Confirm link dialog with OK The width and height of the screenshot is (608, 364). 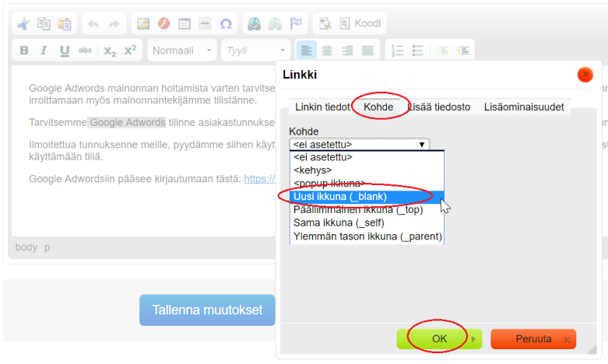pos(440,339)
